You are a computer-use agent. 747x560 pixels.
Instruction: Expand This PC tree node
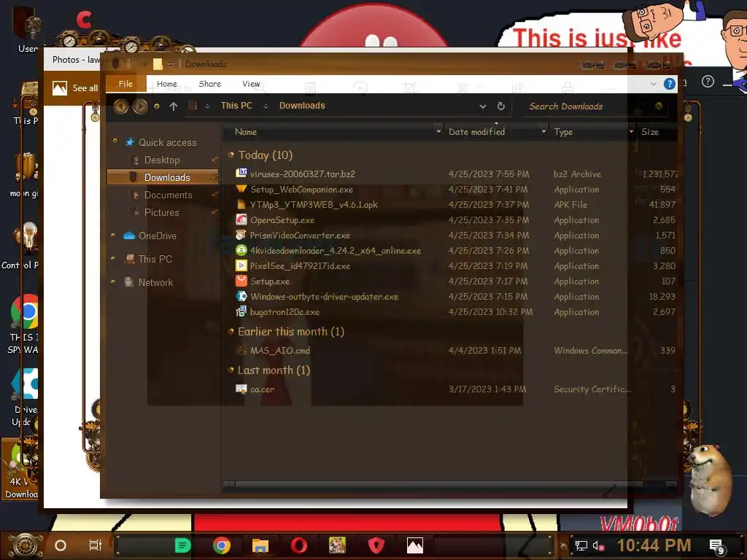point(113,259)
